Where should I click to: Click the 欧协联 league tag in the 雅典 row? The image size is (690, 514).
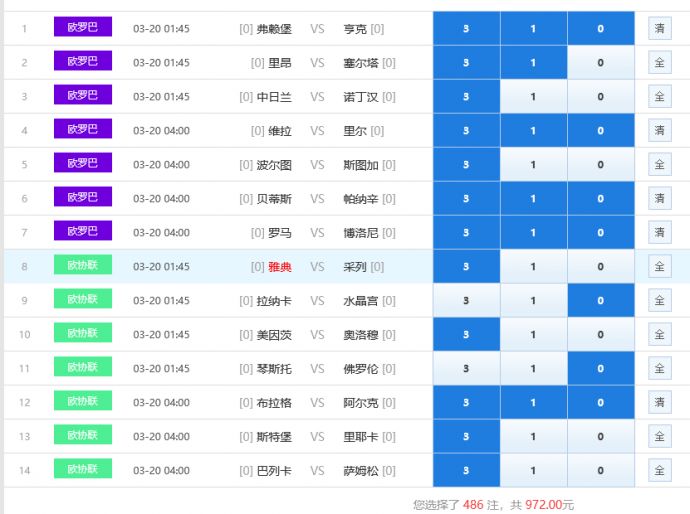(x=83, y=266)
